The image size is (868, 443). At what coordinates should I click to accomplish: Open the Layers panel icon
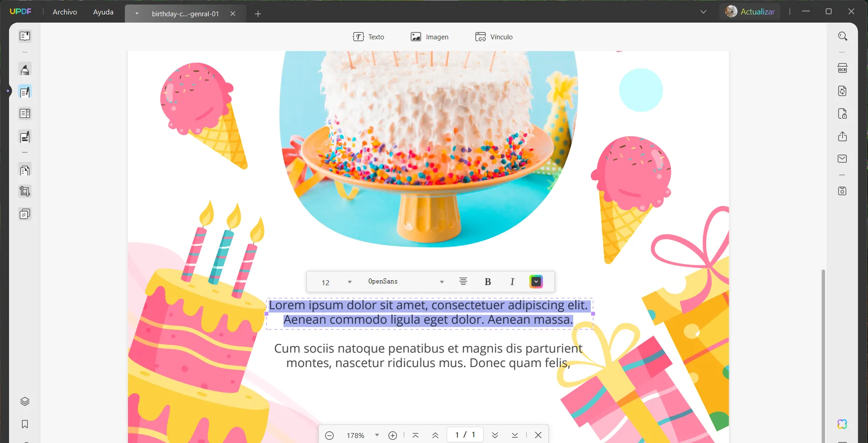coord(25,401)
